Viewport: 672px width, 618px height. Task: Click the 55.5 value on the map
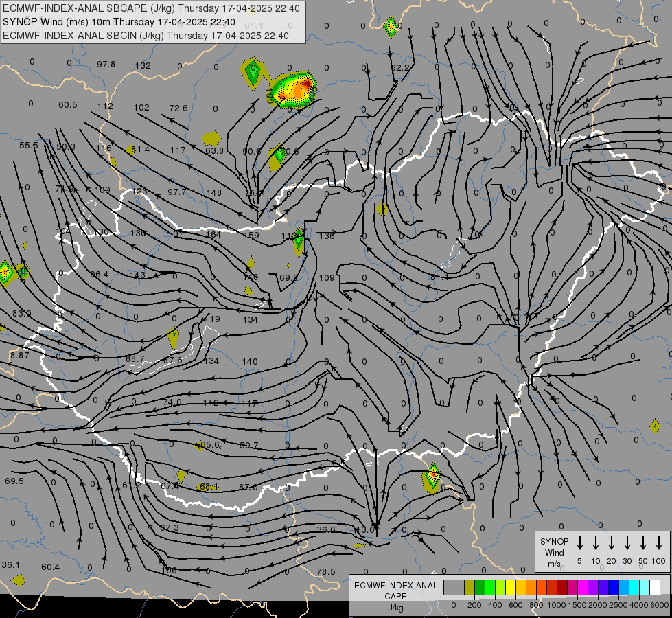point(29,146)
